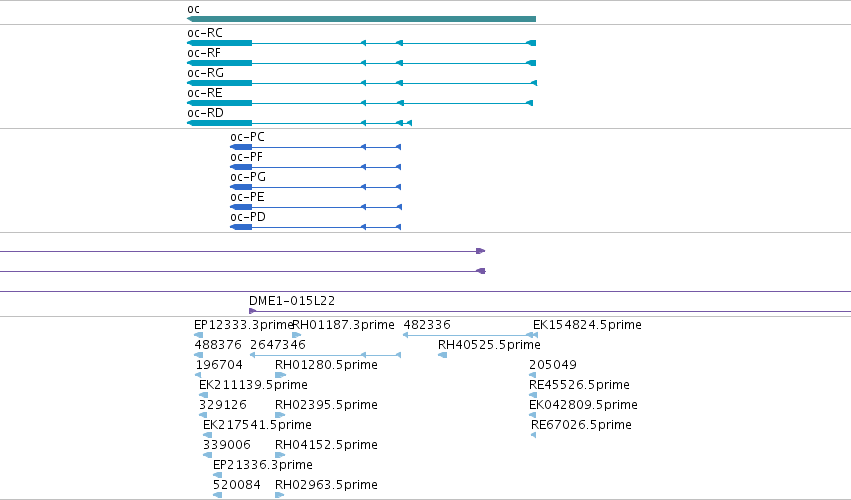Click arrow glyph under EK217541.5prime
This screenshot has height=500, width=851.
[207, 435]
